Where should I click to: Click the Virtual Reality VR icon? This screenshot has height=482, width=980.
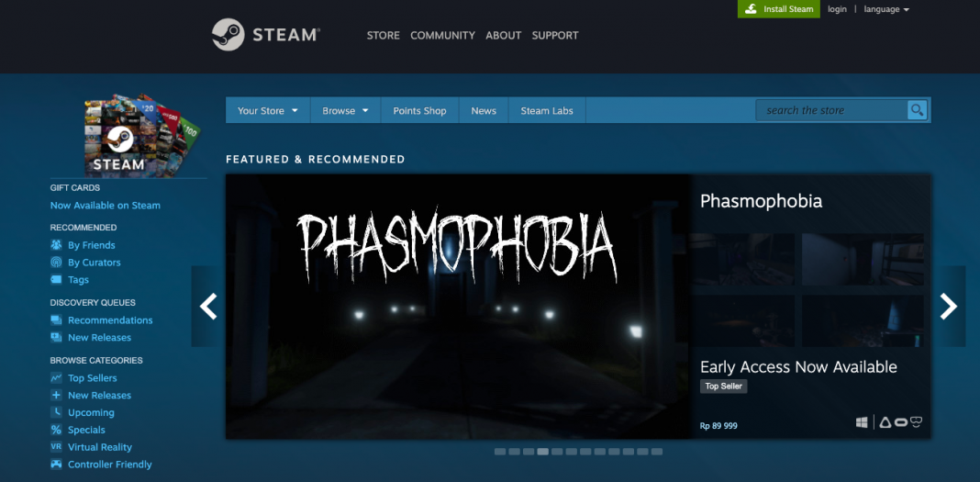(x=56, y=447)
